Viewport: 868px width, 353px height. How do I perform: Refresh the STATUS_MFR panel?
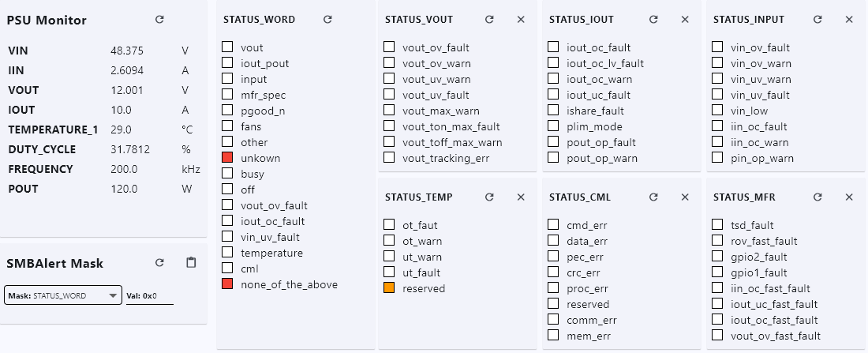click(x=817, y=197)
